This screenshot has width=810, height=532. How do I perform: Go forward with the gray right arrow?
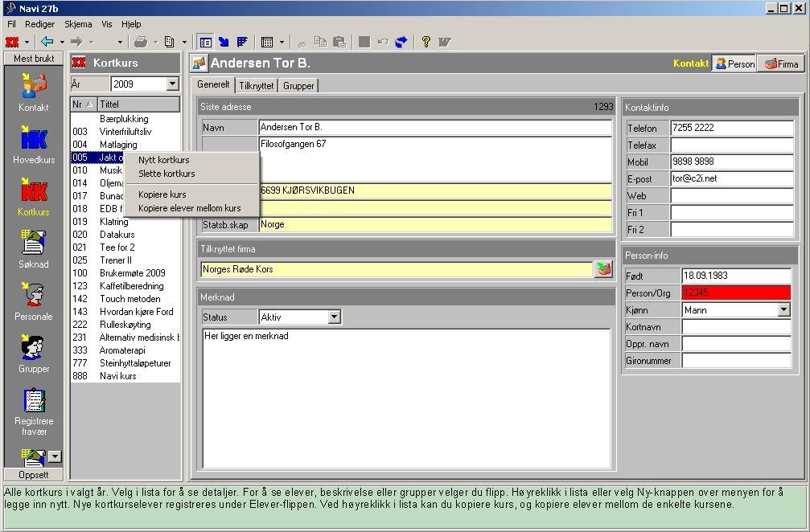tap(77, 42)
